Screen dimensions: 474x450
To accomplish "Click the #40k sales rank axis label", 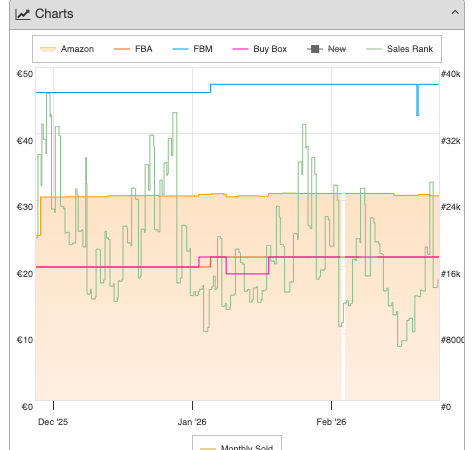I will 451,74.
